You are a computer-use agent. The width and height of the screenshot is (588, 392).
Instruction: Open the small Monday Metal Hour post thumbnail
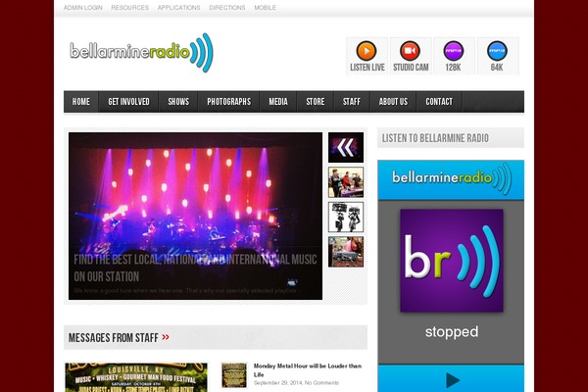pyautogui.click(x=234, y=375)
